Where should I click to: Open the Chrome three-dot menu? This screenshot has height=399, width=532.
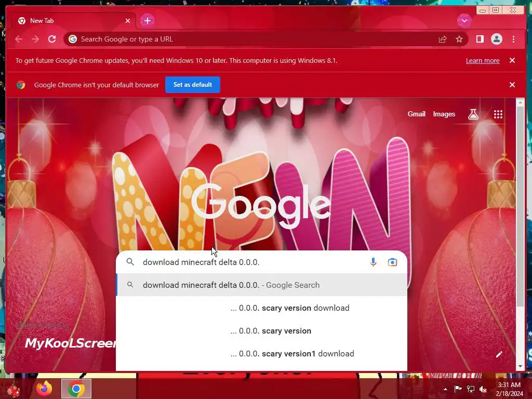click(513, 39)
